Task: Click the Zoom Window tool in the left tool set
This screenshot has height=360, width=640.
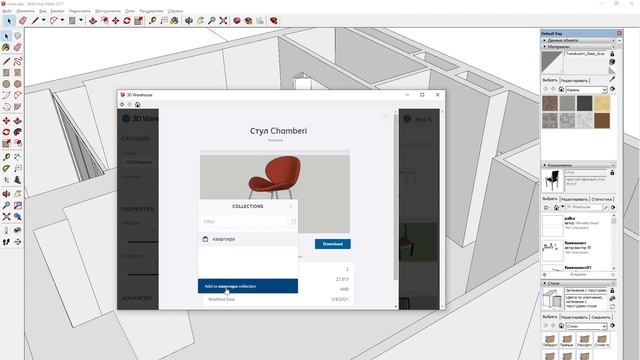Action: [18, 205]
